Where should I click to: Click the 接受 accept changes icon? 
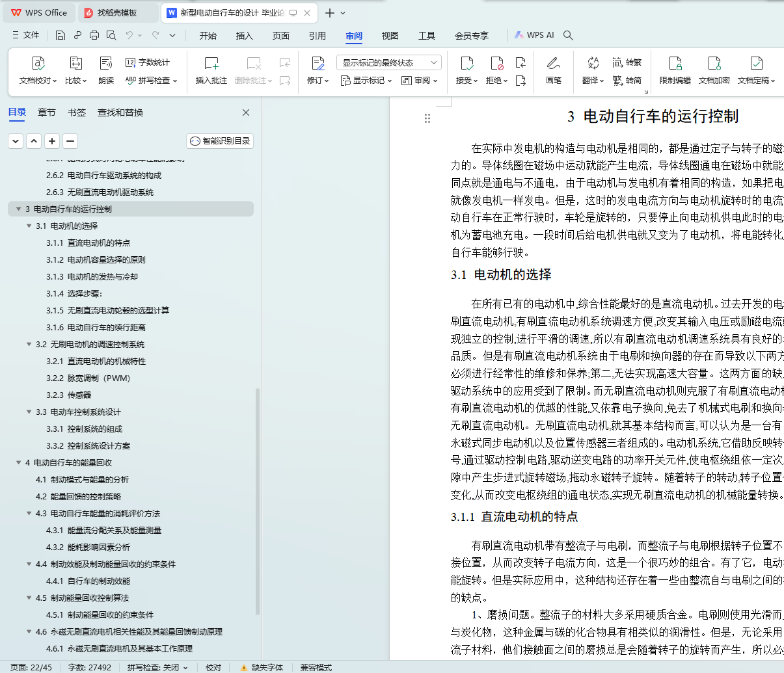tap(466, 63)
